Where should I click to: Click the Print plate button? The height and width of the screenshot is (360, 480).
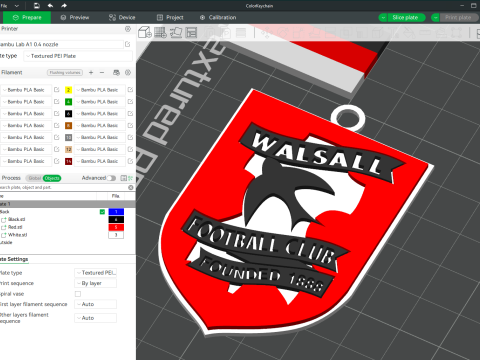point(459,17)
